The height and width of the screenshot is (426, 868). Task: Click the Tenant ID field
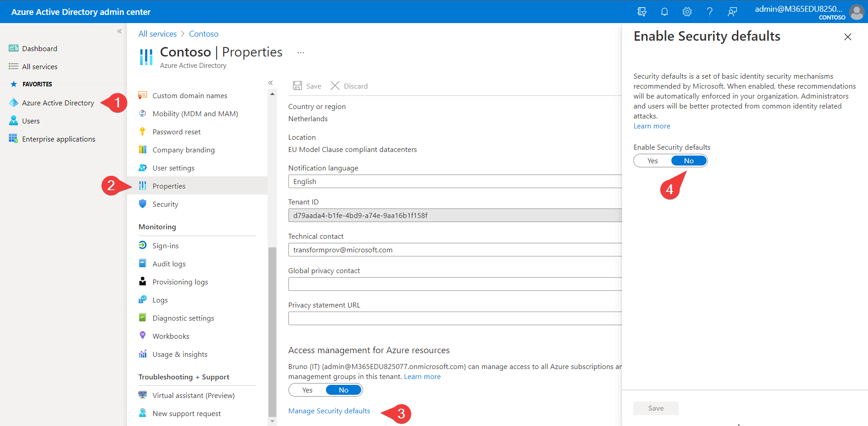[455, 215]
